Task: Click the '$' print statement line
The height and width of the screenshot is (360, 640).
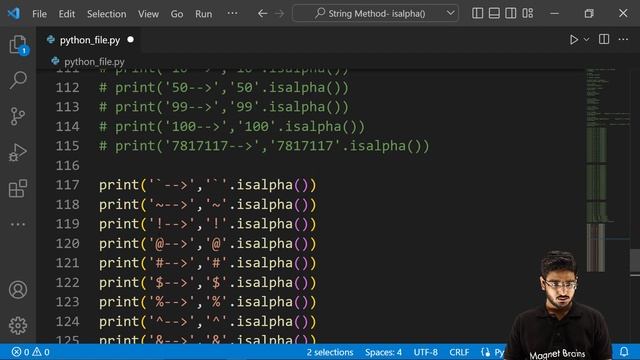Action: tap(207, 282)
